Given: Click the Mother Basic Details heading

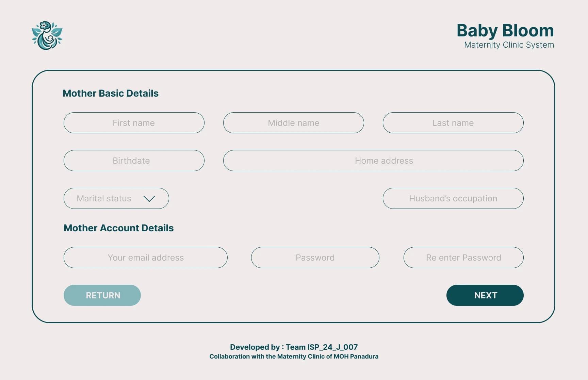Looking at the screenshot, I should [x=111, y=93].
